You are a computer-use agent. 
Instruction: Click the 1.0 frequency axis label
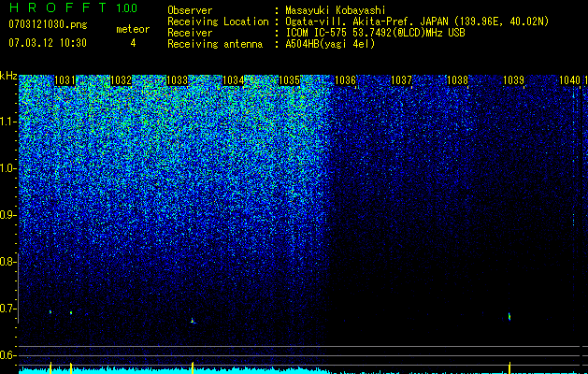[x=7, y=168]
